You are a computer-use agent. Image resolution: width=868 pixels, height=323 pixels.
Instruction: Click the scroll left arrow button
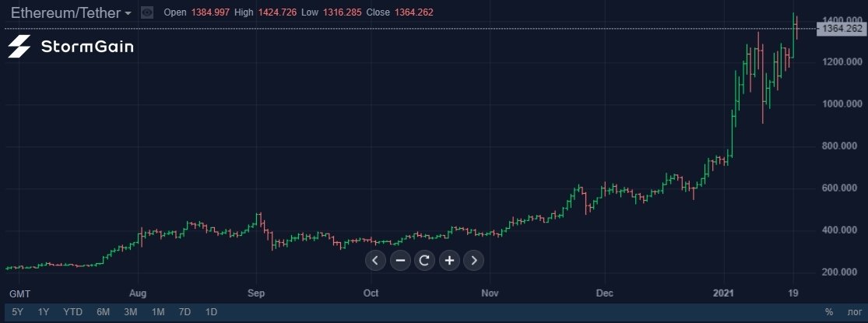(x=375, y=260)
